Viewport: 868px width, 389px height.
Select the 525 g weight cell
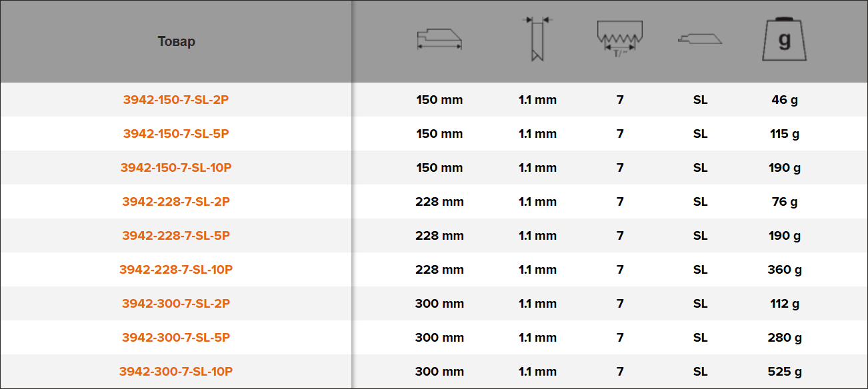tap(785, 372)
